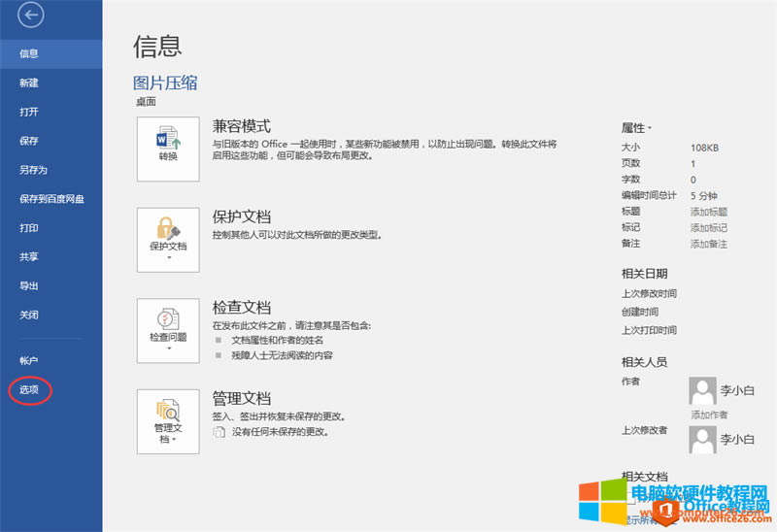Click the back arrow circle icon
The width and height of the screenshot is (777, 532).
click(x=31, y=16)
